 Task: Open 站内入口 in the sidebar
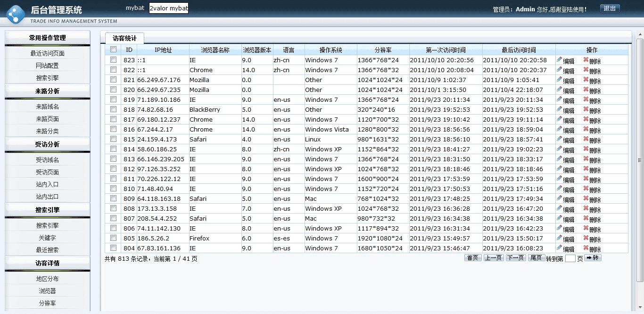(47, 185)
